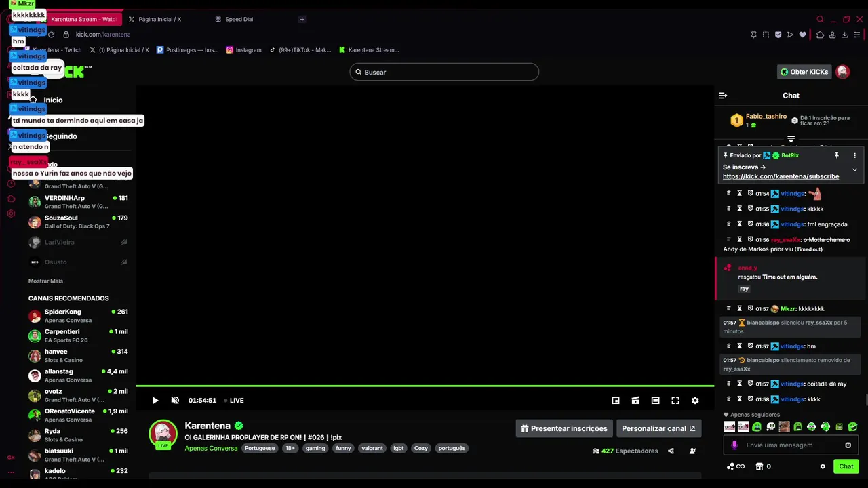Open browser downloads icon

(x=844, y=35)
